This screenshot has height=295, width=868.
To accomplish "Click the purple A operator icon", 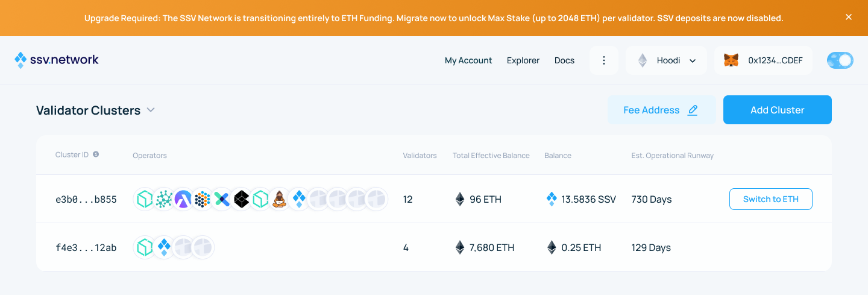I will [x=183, y=199].
